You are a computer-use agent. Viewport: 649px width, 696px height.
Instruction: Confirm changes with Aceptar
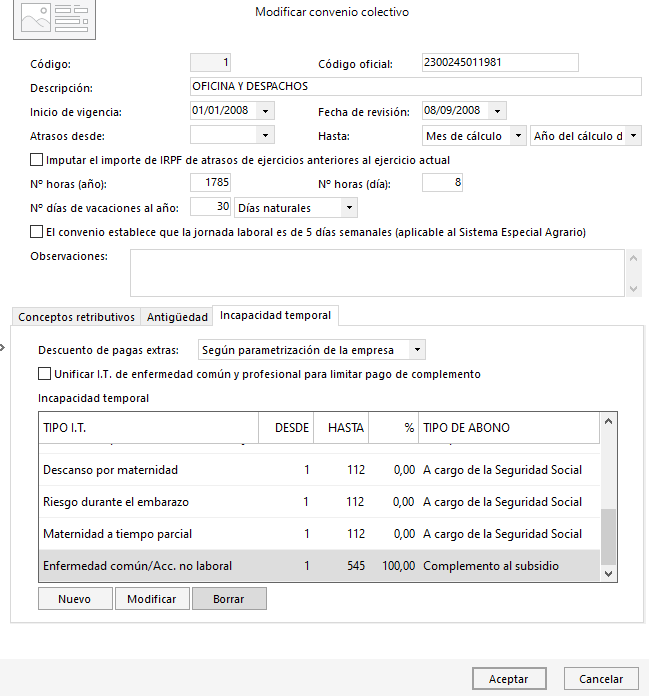coord(509,679)
